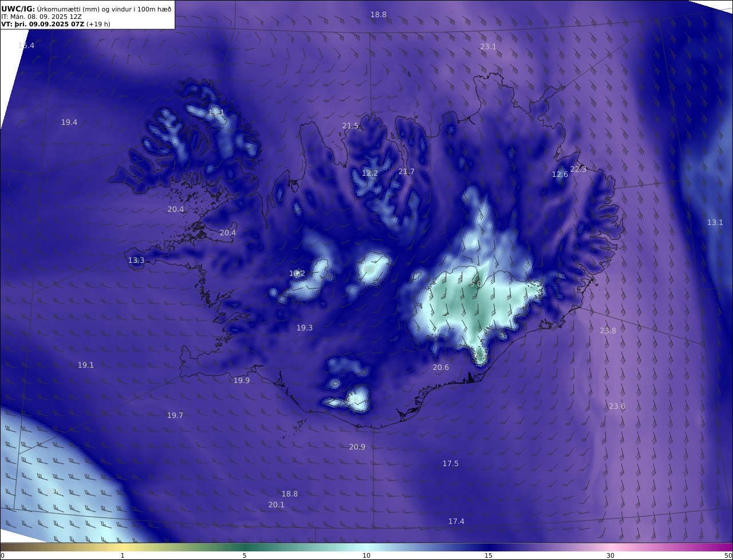Select the 5.0 value on the glacier
733x560 pixels.
click(x=475, y=283)
